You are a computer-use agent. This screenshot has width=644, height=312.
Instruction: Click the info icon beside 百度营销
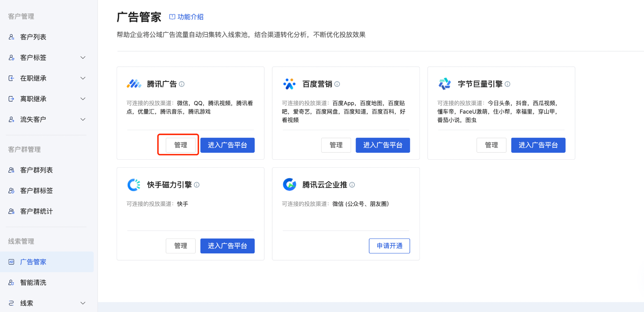point(337,84)
